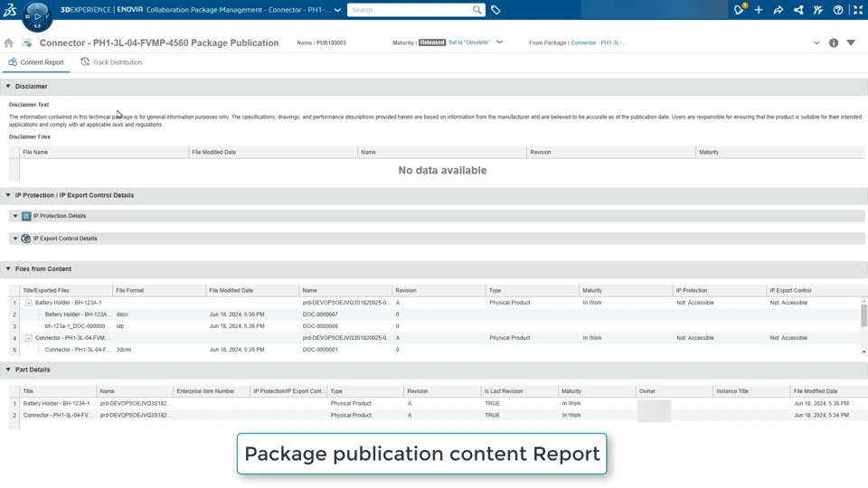The image size is (868, 488).
Task: Click the IP Protection Details icon
Action: tap(26, 216)
